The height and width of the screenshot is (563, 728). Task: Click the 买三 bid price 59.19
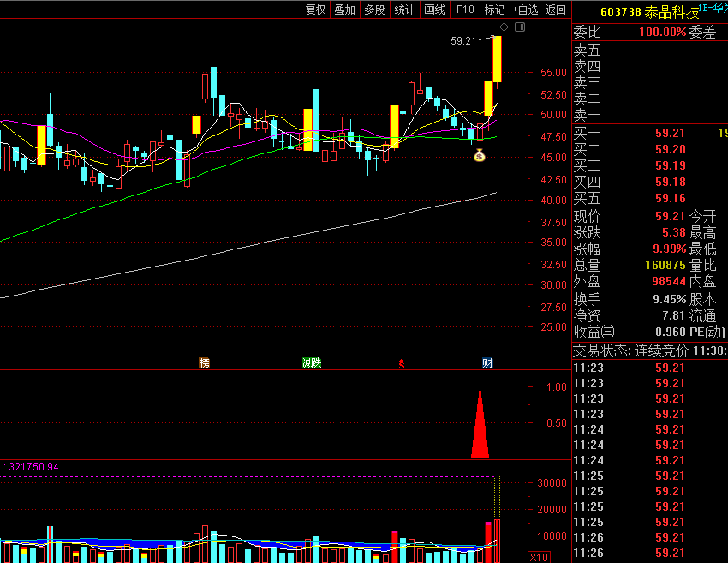click(x=670, y=166)
